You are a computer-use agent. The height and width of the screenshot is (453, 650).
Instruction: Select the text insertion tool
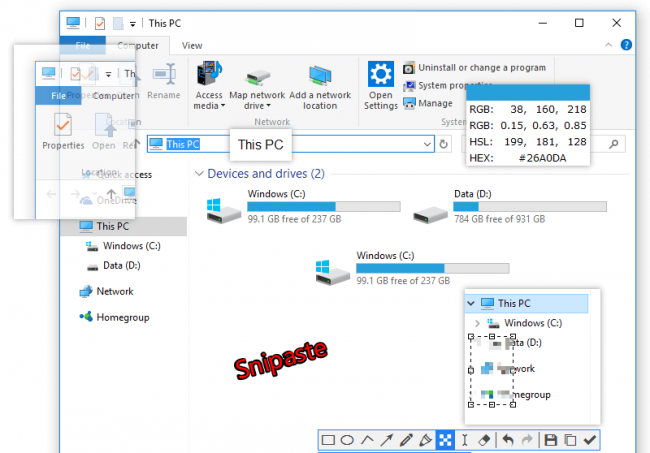pos(464,440)
